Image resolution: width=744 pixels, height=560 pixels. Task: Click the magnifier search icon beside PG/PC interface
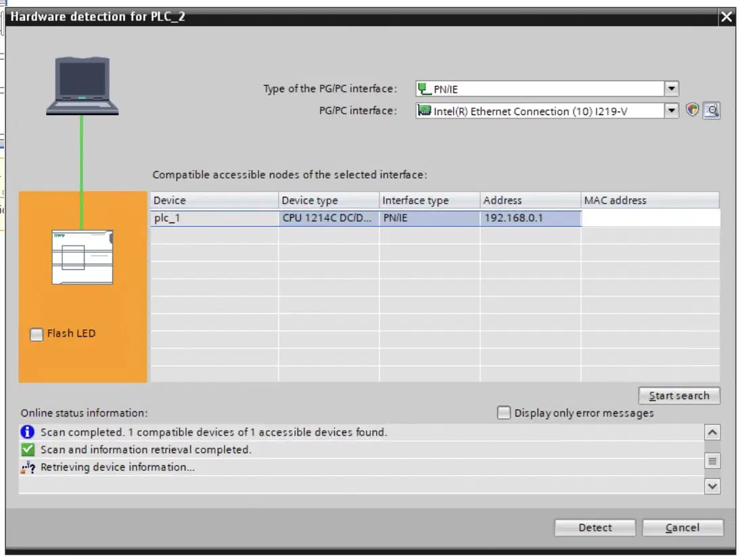point(712,110)
